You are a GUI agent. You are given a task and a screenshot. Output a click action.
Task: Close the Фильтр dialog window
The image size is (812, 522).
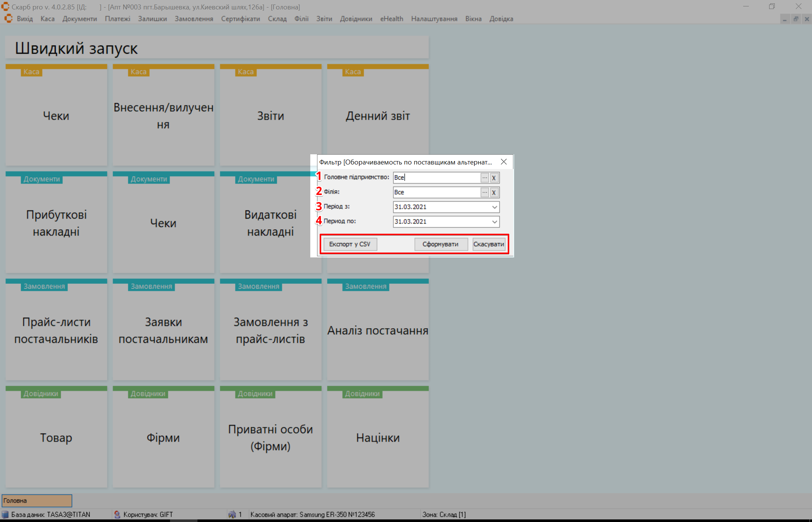(504, 162)
